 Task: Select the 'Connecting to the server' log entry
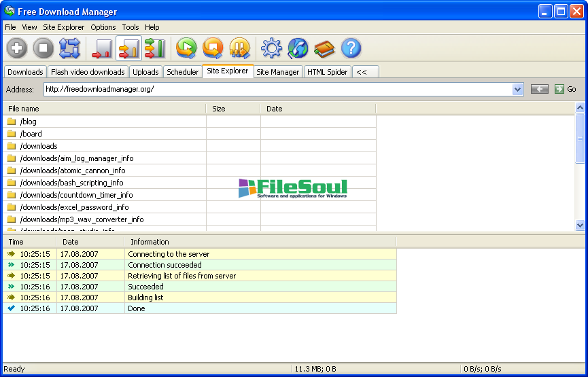(200, 254)
